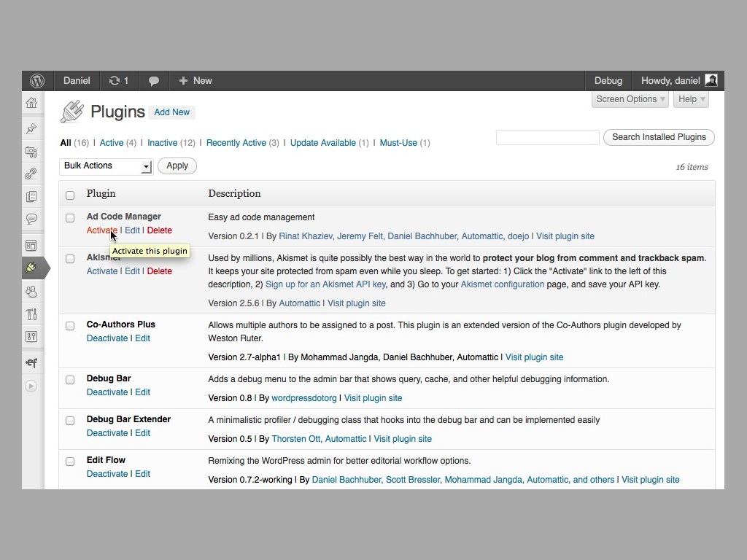Click the large Plugins plug heading icon
The height and width of the screenshot is (560, 747).
click(72, 112)
